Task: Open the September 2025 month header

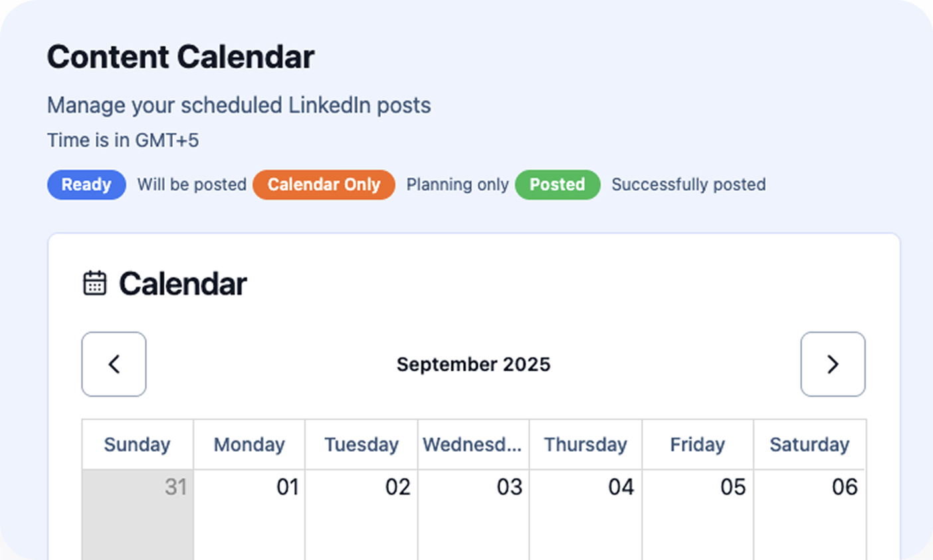Action: coord(473,364)
